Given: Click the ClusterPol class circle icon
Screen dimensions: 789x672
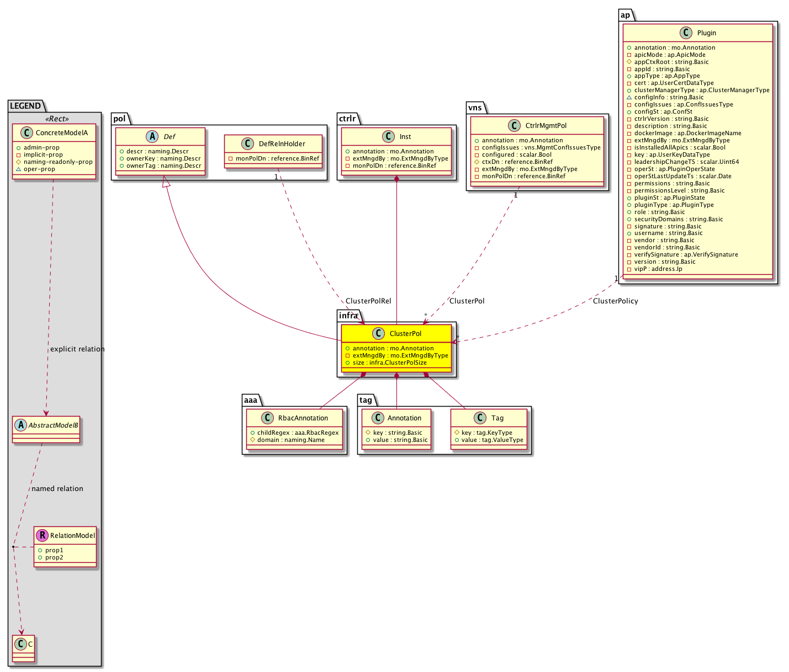Looking at the screenshot, I should (x=378, y=333).
